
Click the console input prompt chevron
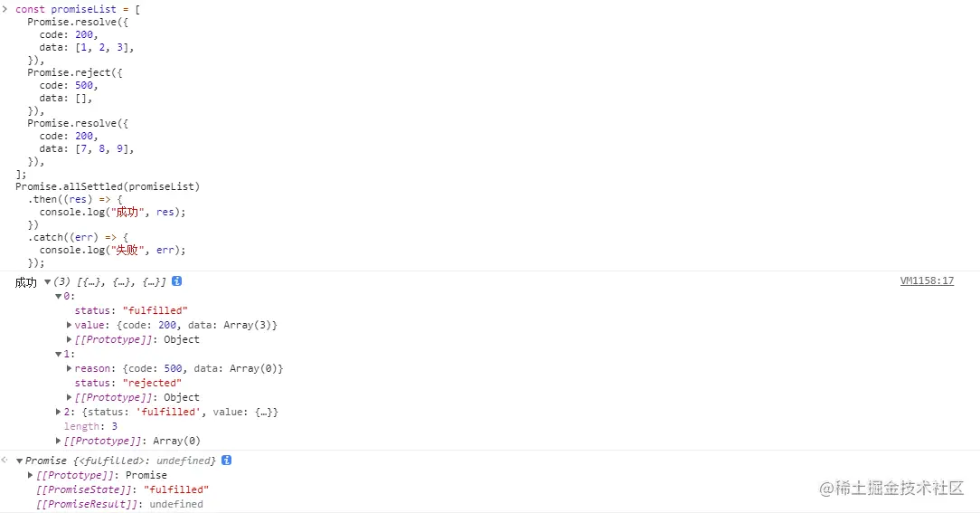point(5,9)
